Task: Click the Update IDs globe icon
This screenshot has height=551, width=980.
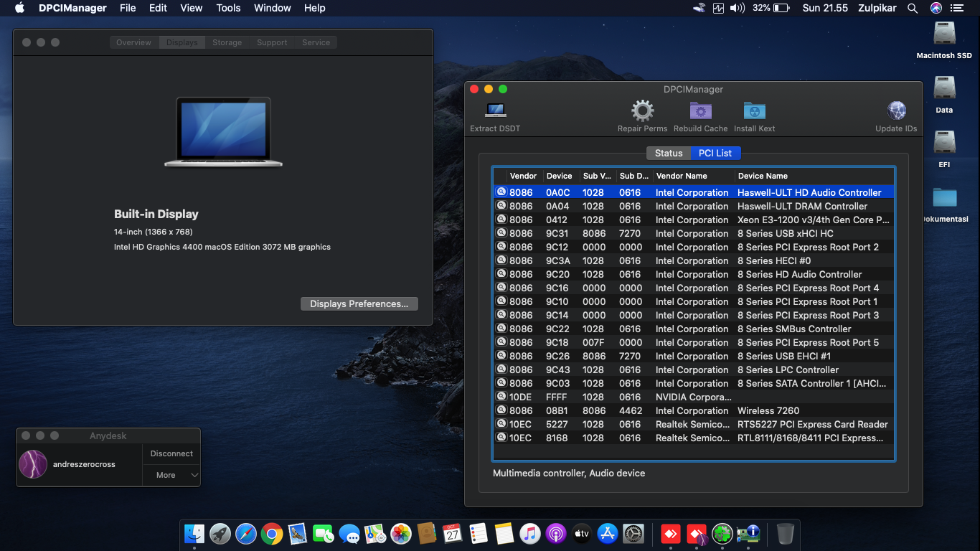Action: pyautogui.click(x=896, y=111)
